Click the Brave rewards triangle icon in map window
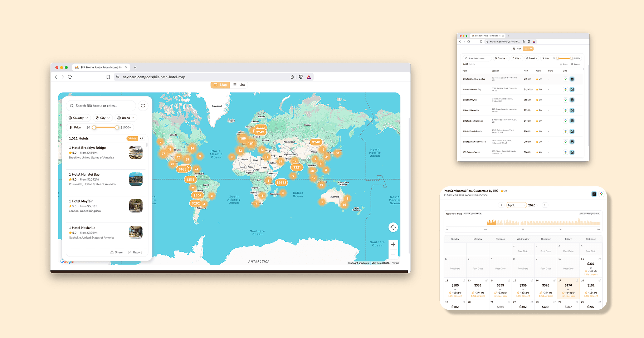Viewport: 644px width, 338px height. click(x=309, y=77)
